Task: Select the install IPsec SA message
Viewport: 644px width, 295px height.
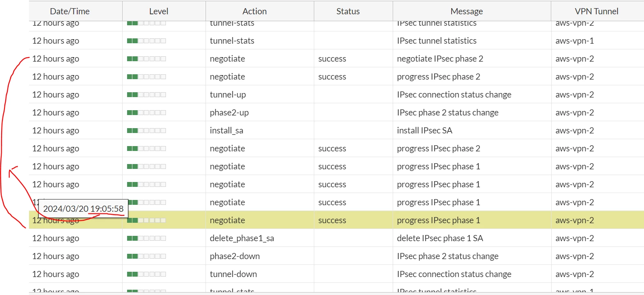Action: [425, 131]
